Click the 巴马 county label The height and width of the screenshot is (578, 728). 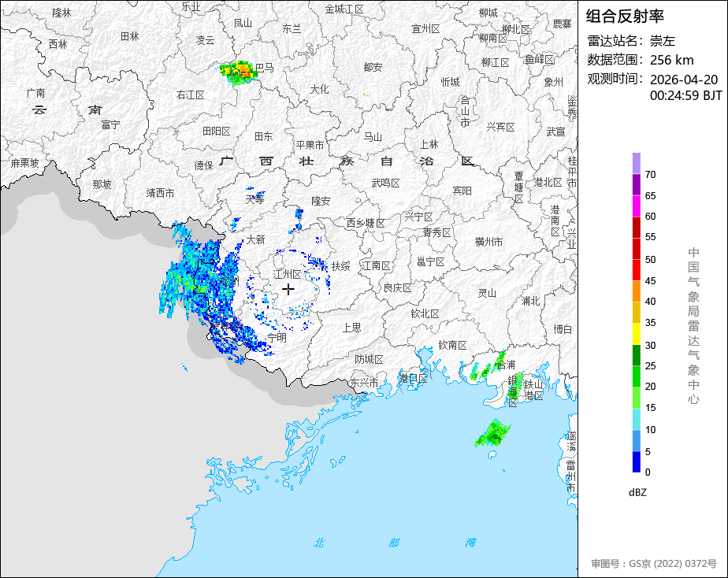[x=265, y=69]
